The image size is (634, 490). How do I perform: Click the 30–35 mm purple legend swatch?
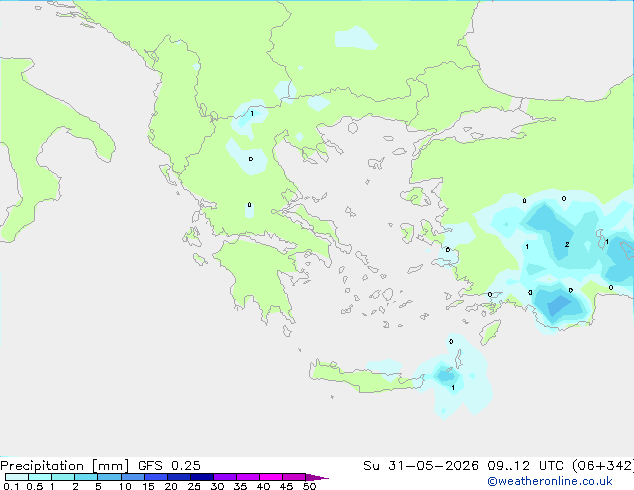point(225,477)
